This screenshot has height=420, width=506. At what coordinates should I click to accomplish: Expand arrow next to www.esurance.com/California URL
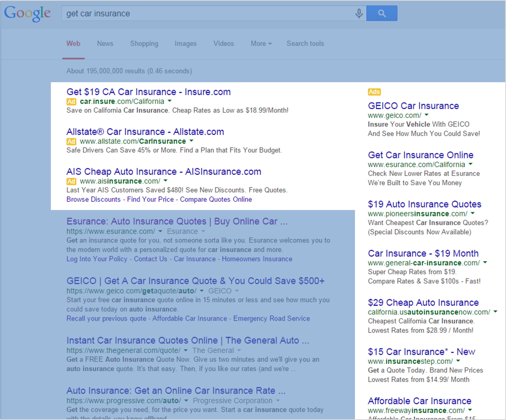471,164
